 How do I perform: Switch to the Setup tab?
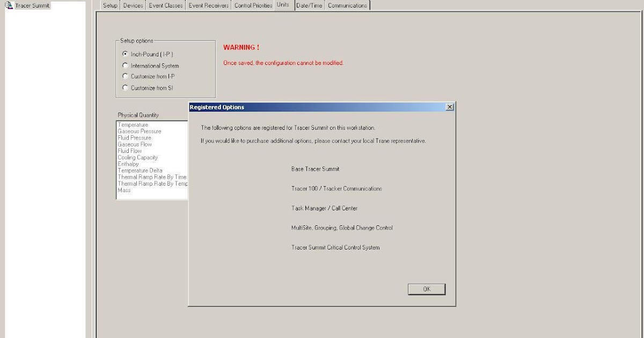pyautogui.click(x=110, y=5)
